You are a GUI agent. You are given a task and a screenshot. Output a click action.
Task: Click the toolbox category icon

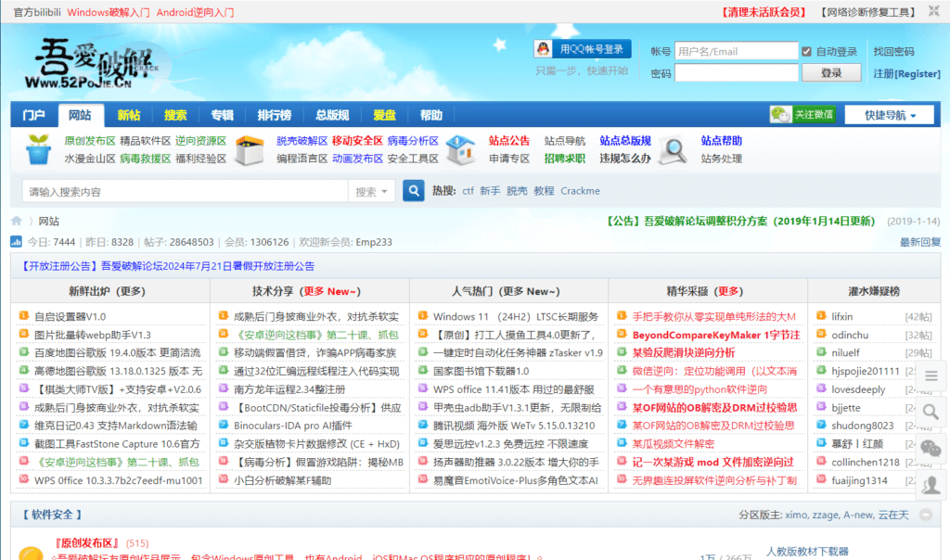pyautogui.click(x=250, y=150)
